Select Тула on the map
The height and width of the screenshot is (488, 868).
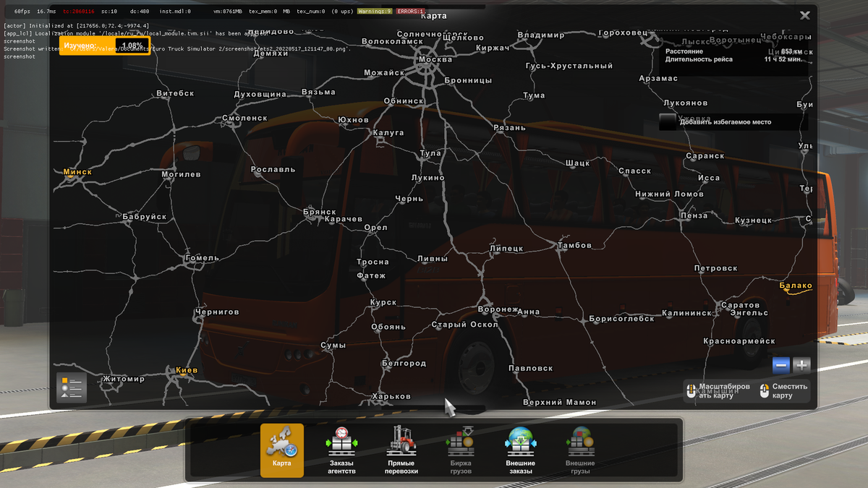430,153
